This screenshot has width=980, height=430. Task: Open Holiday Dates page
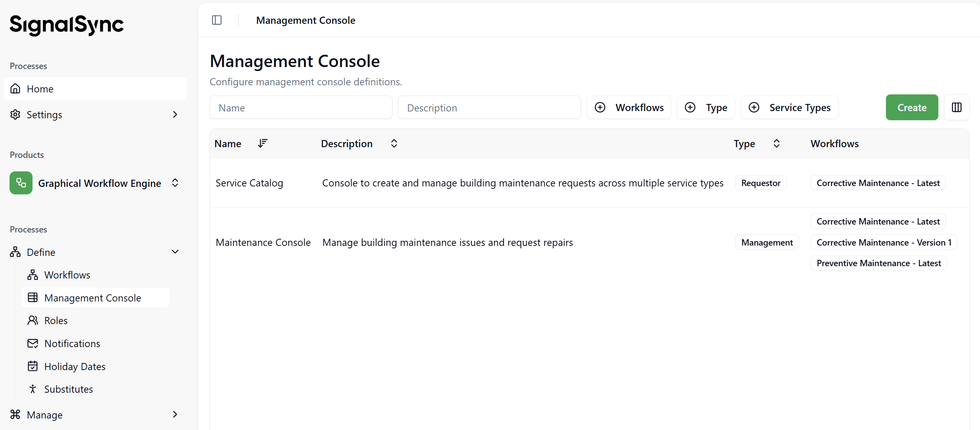click(95, 366)
